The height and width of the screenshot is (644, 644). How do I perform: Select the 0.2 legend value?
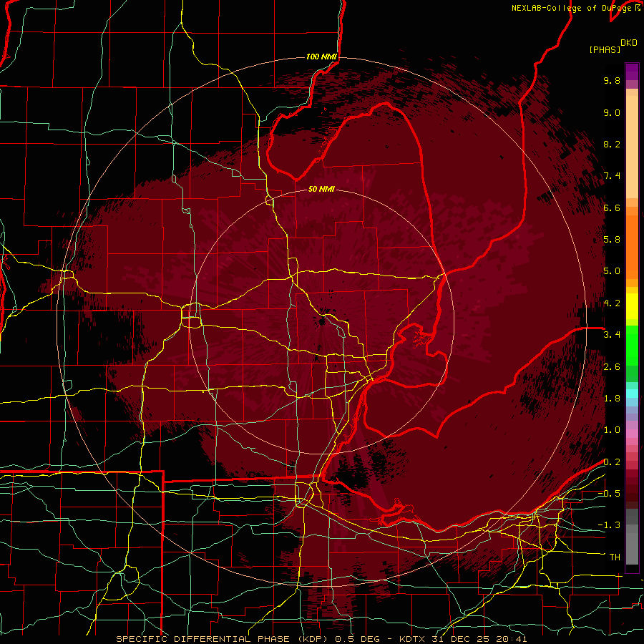(612, 462)
